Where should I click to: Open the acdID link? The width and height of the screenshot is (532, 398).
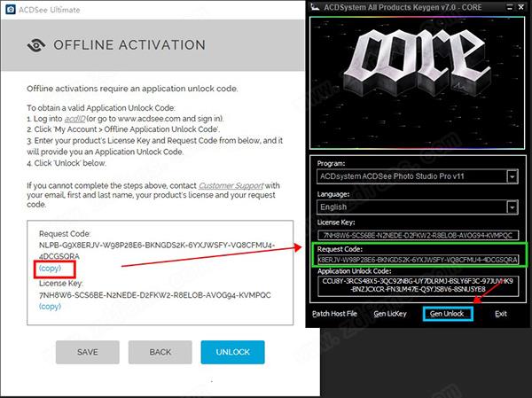[75, 119]
